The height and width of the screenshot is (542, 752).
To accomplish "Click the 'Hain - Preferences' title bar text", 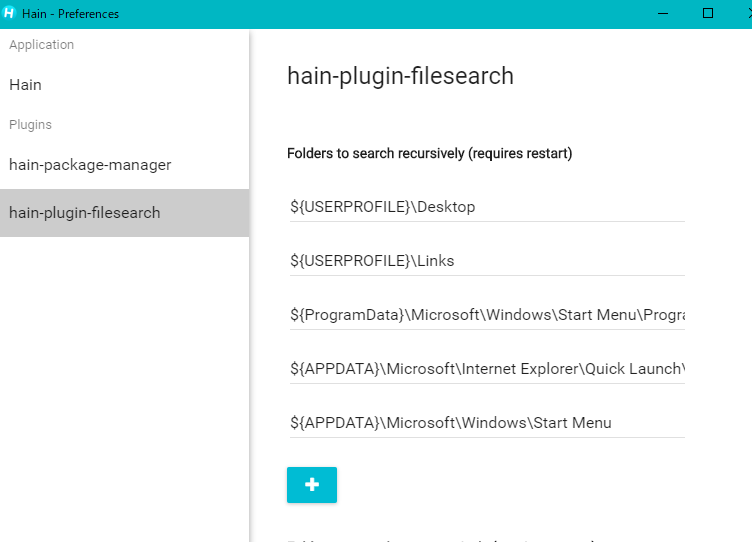I will tap(70, 14).
